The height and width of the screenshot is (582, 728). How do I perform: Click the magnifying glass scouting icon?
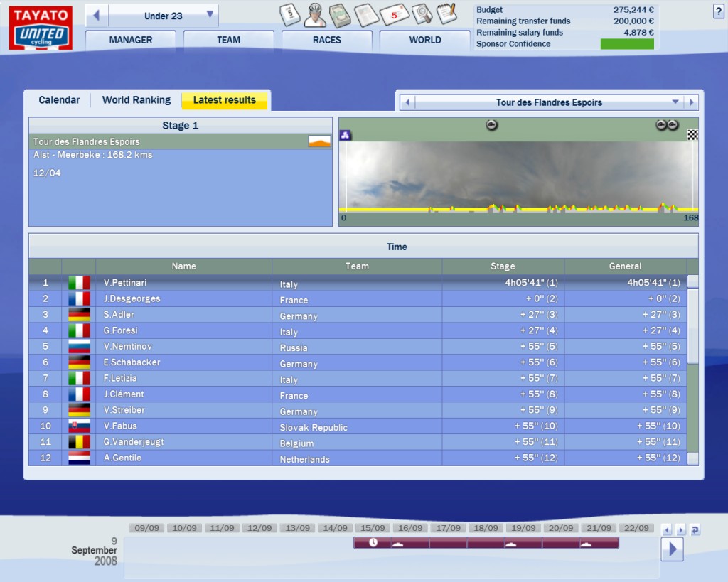[422, 13]
